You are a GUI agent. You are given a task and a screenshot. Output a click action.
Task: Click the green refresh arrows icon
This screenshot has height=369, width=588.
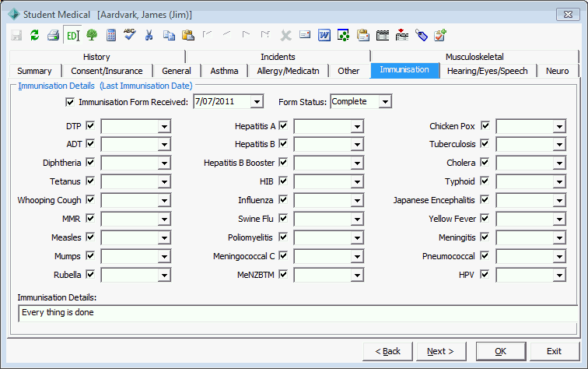[x=34, y=35]
